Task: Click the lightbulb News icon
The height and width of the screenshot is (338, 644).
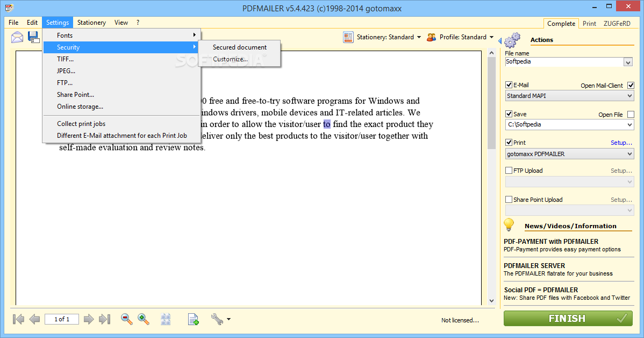Action: click(509, 225)
